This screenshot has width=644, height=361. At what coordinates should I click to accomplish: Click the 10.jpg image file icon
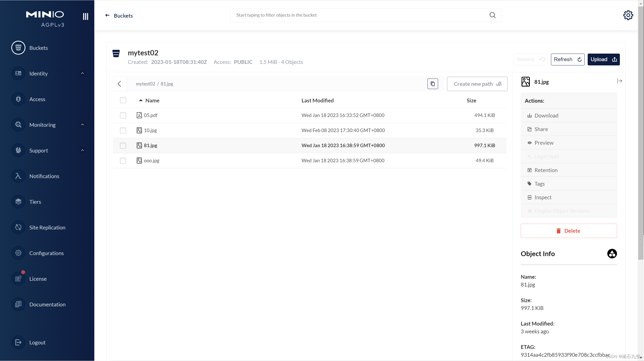(139, 130)
